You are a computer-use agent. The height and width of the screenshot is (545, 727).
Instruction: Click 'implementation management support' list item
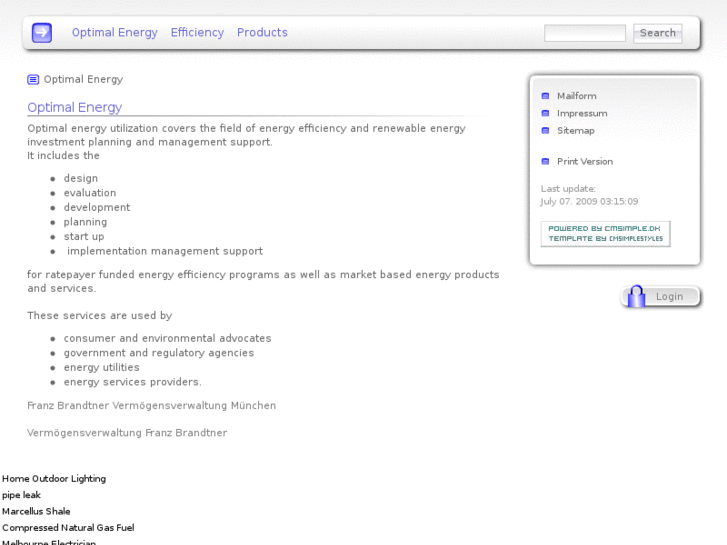click(165, 251)
